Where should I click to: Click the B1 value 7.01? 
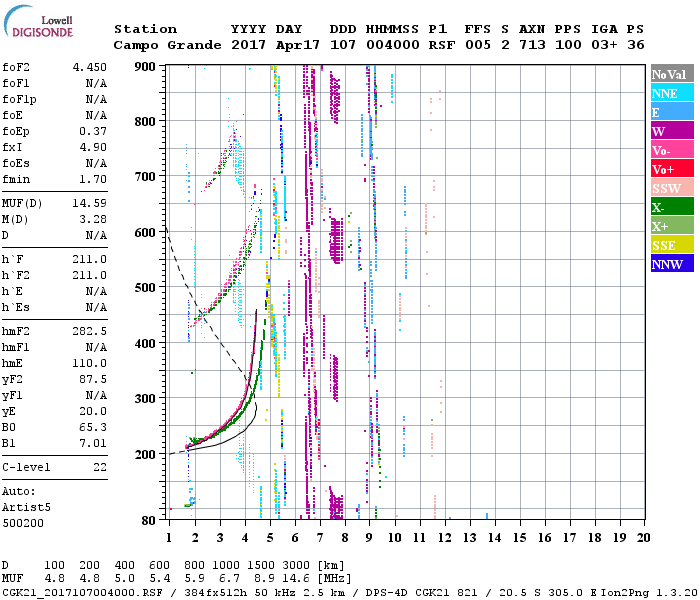pyautogui.click(x=93, y=443)
